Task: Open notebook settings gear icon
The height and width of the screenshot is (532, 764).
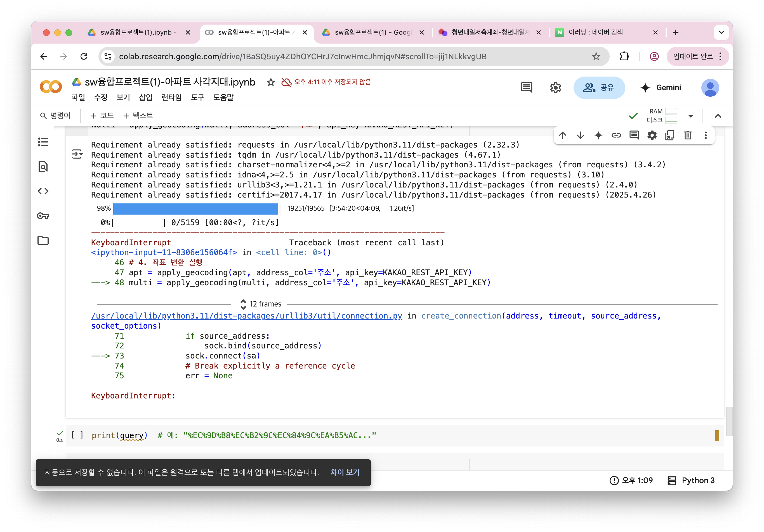Action: coord(555,88)
